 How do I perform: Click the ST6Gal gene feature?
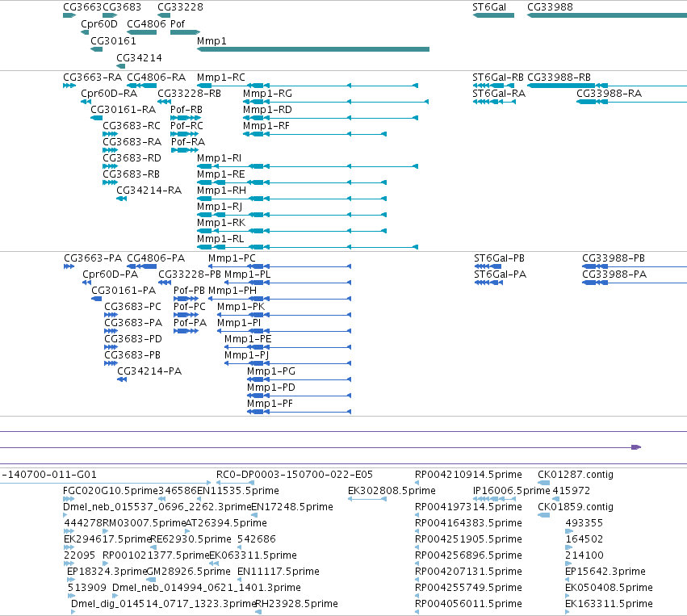pyautogui.click(x=493, y=15)
